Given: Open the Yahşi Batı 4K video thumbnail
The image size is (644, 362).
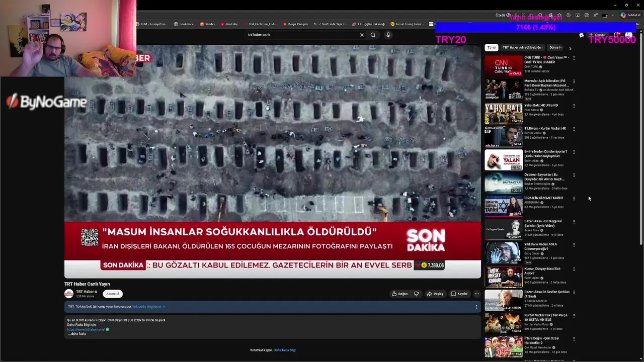Looking at the screenshot, I should coord(504,114).
